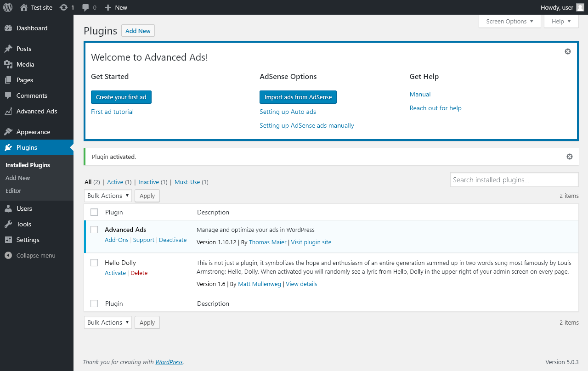Viewport: 588px width, 371px height.
Task: Click the Dashboard gauge icon
Action: [8, 28]
